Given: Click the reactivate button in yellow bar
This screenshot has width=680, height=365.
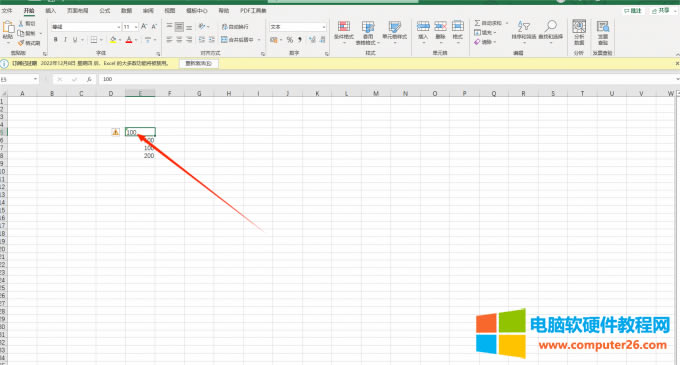Looking at the screenshot, I should pyautogui.click(x=199, y=63).
